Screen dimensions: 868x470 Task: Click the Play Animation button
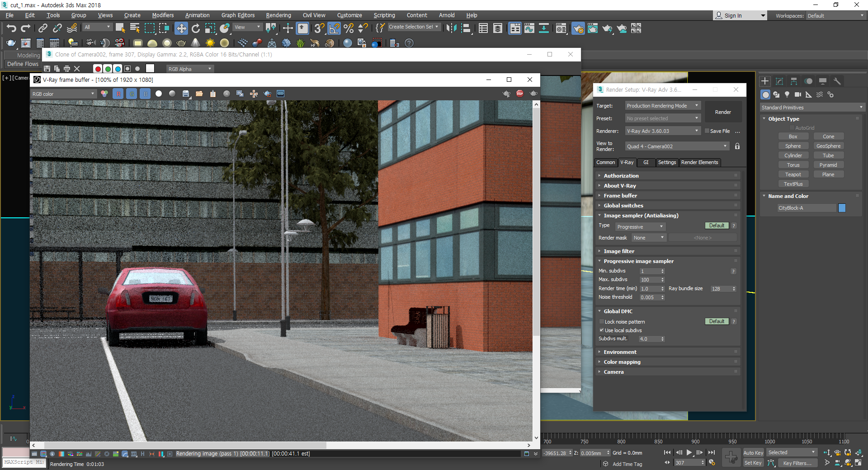(689, 452)
